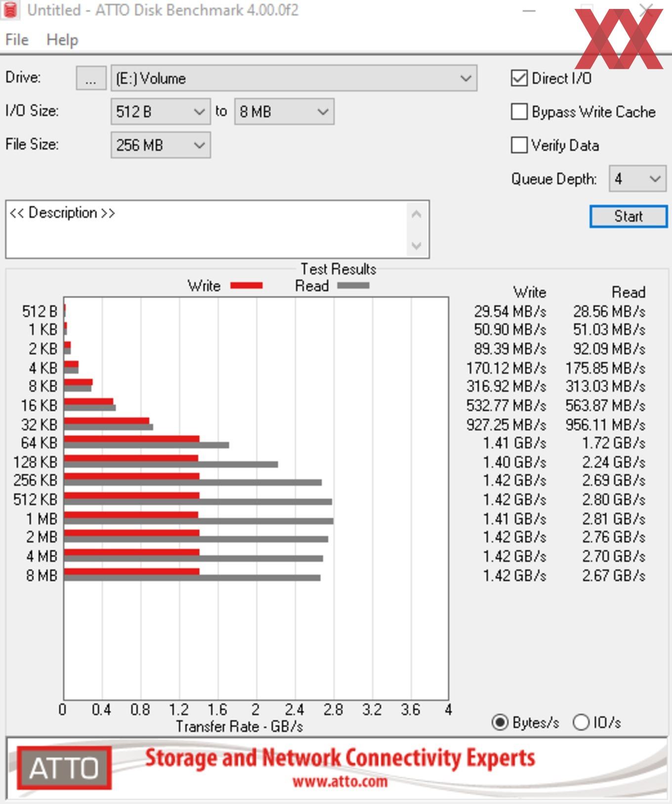Click the 563.87 MB/s read value
This screenshot has width=672, height=804.
(605, 405)
